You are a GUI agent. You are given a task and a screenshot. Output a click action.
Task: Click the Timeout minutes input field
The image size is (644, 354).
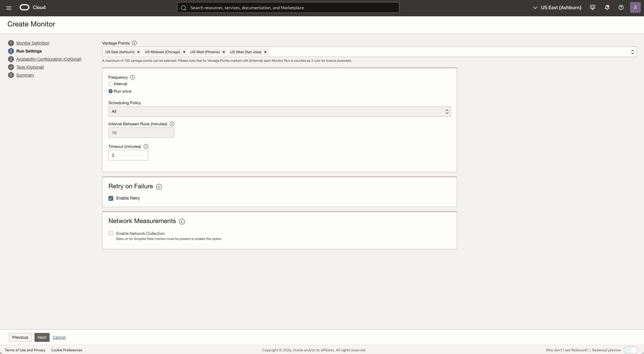coord(128,155)
